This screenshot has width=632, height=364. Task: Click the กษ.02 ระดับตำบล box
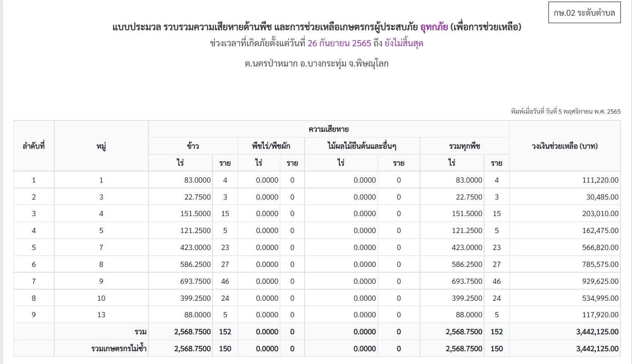584,12
